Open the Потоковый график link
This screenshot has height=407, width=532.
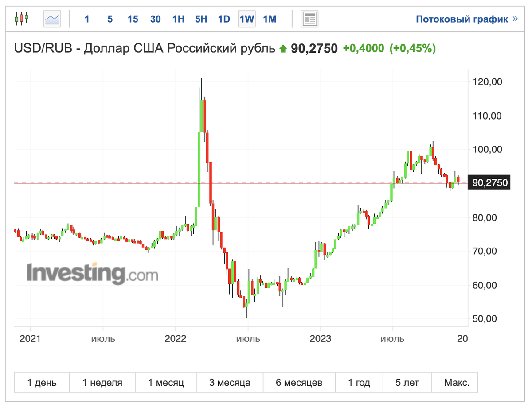point(466,19)
